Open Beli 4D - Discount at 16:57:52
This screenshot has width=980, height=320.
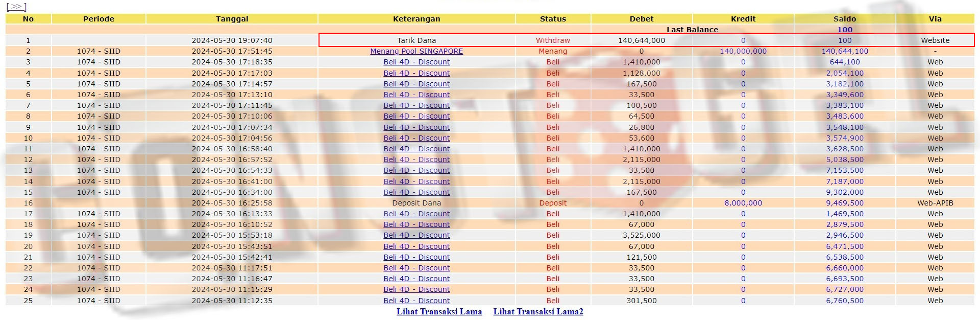coord(416,159)
